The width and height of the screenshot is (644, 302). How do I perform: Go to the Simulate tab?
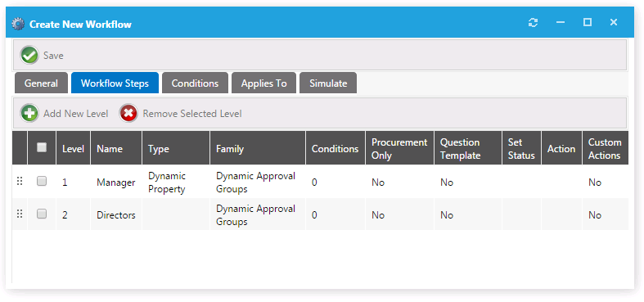[x=328, y=83]
